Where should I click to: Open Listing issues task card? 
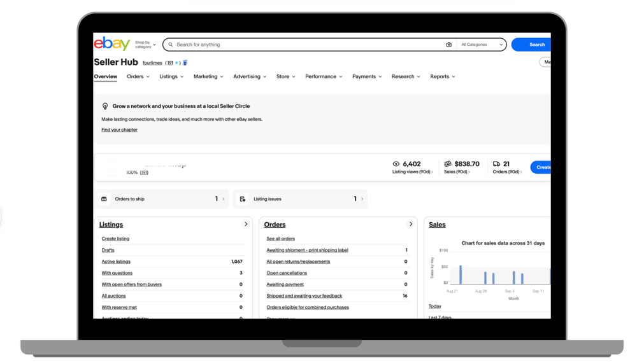[300, 199]
